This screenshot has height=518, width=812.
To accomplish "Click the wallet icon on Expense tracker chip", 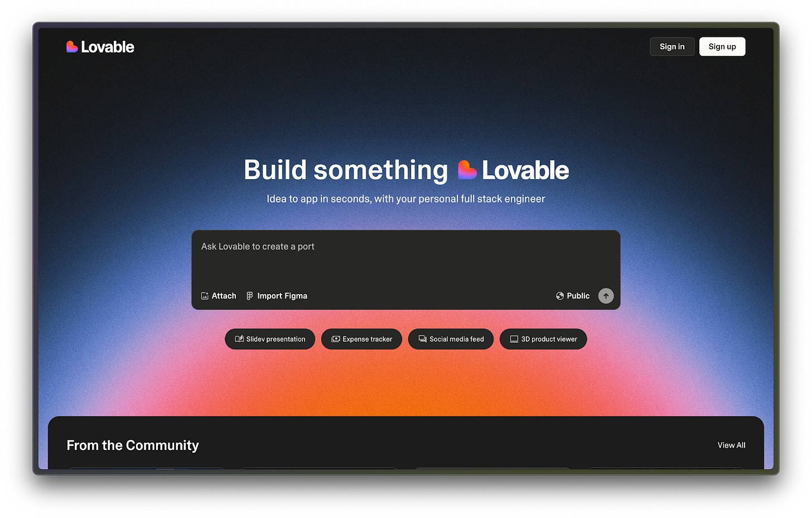I will click(335, 339).
